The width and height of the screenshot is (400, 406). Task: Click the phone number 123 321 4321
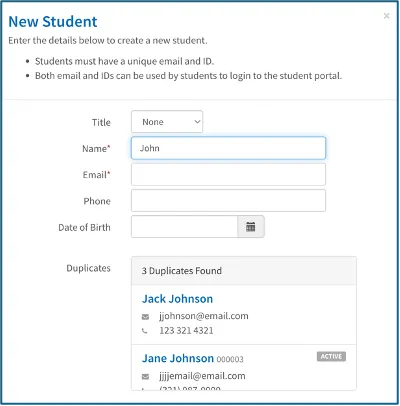click(x=186, y=331)
